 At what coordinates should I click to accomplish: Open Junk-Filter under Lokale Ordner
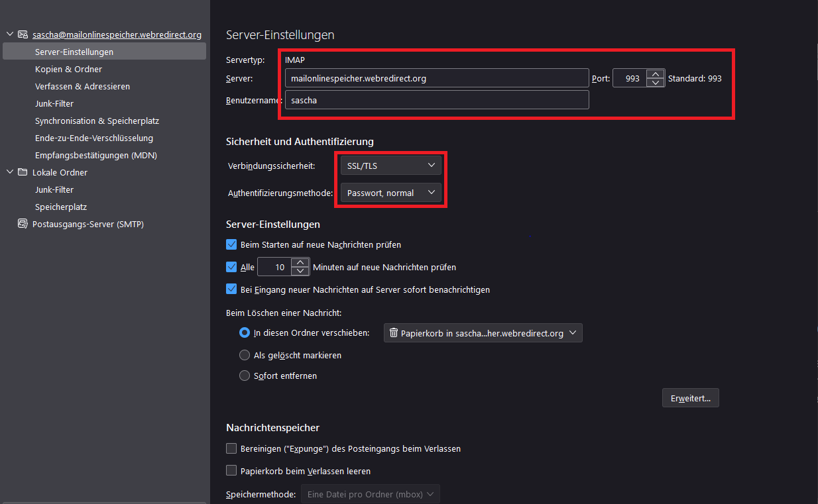click(x=54, y=189)
